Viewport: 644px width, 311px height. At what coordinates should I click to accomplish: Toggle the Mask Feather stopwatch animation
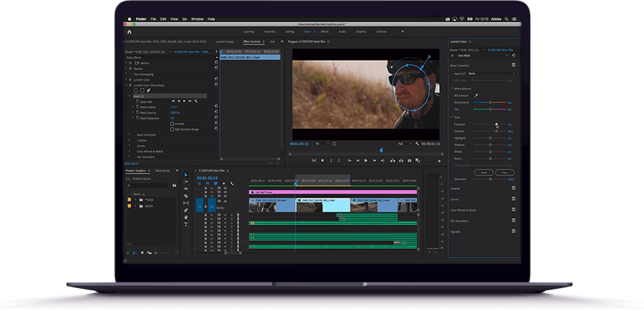tap(137, 107)
